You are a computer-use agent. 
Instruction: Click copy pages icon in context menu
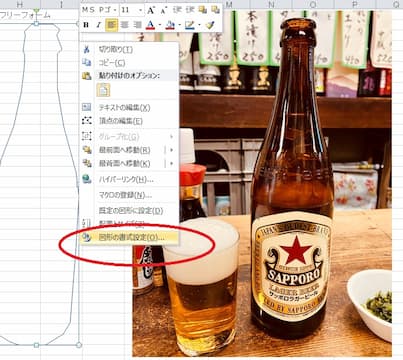87,63
